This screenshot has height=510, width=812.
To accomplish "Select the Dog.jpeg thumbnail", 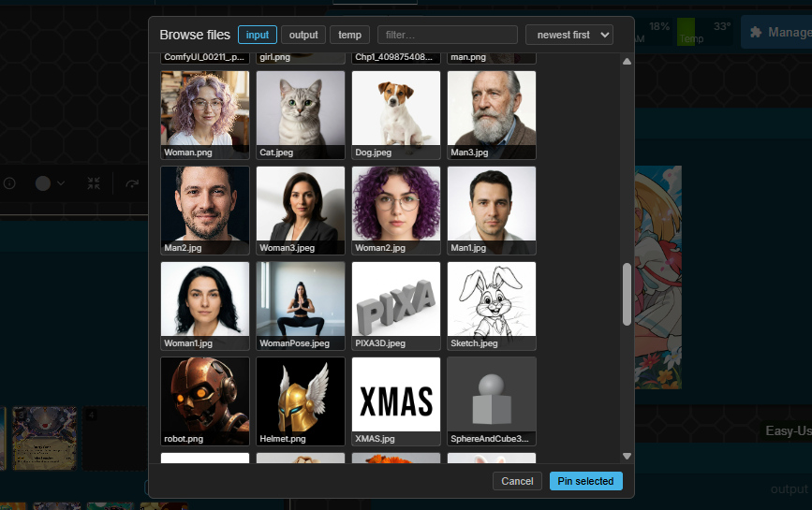I will pyautogui.click(x=396, y=115).
